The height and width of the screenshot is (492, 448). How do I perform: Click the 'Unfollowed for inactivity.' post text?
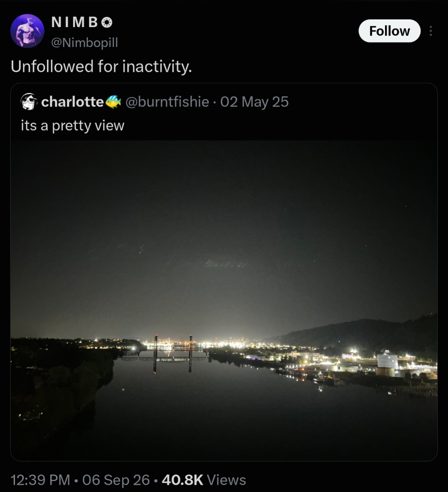coord(101,66)
